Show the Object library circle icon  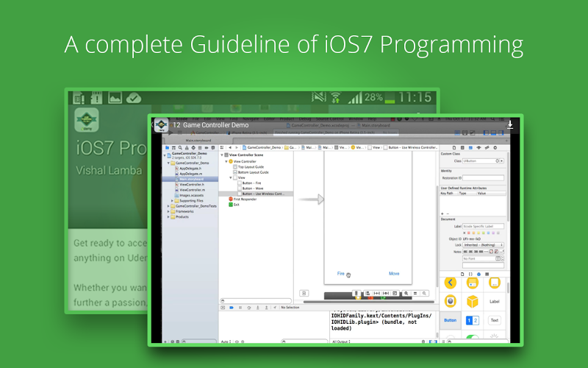(479, 274)
